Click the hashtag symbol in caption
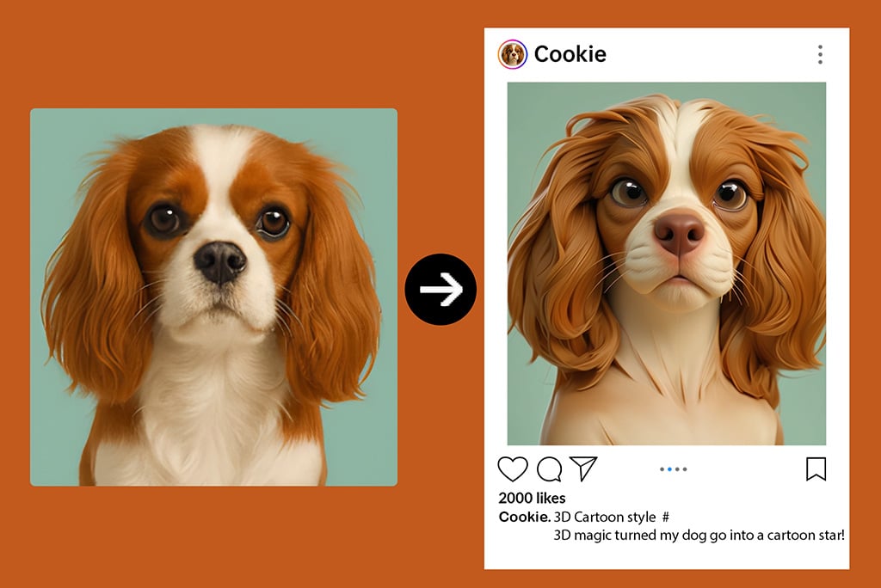This screenshot has height=588, width=881. click(666, 517)
